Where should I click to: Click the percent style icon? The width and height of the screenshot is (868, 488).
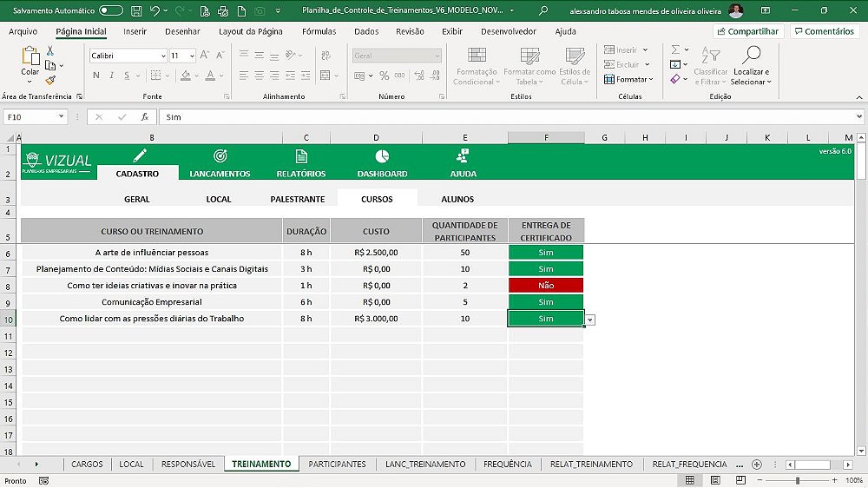point(385,76)
